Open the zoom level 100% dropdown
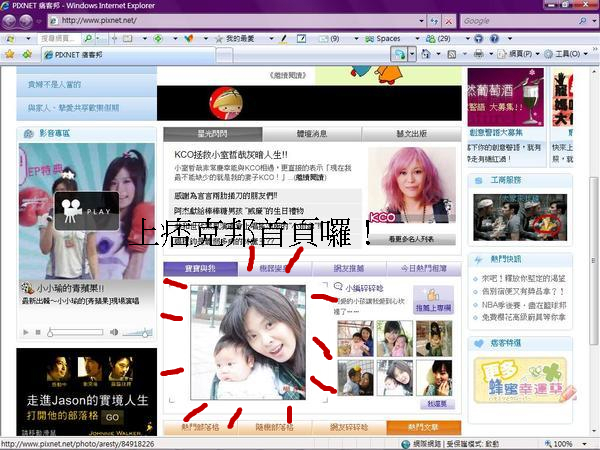The image size is (600, 450). (584, 444)
